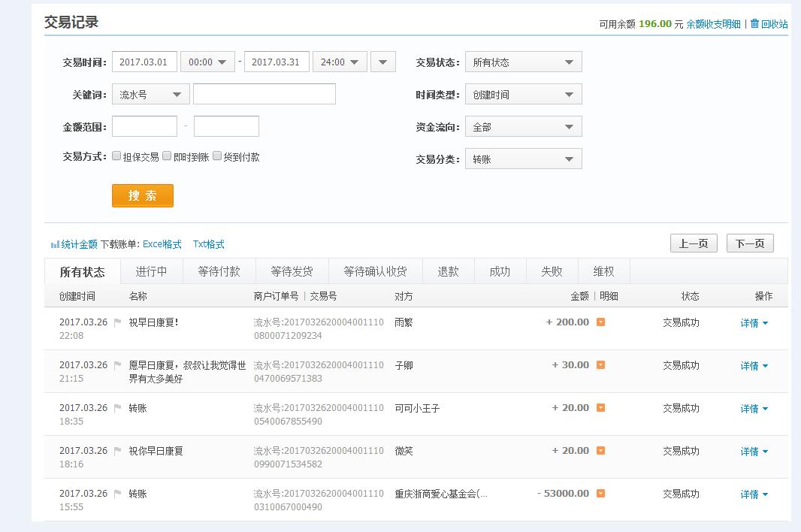Open detail icon for 可可小王子 amount
Viewport: 801px width, 532px height.
601,408
